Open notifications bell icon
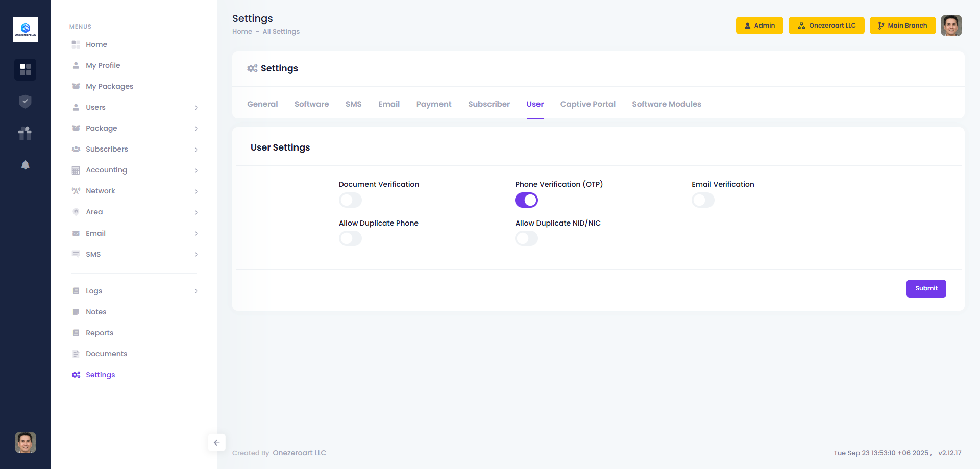Screen dimensions: 980x469 pyautogui.click(x=25, y=165)
